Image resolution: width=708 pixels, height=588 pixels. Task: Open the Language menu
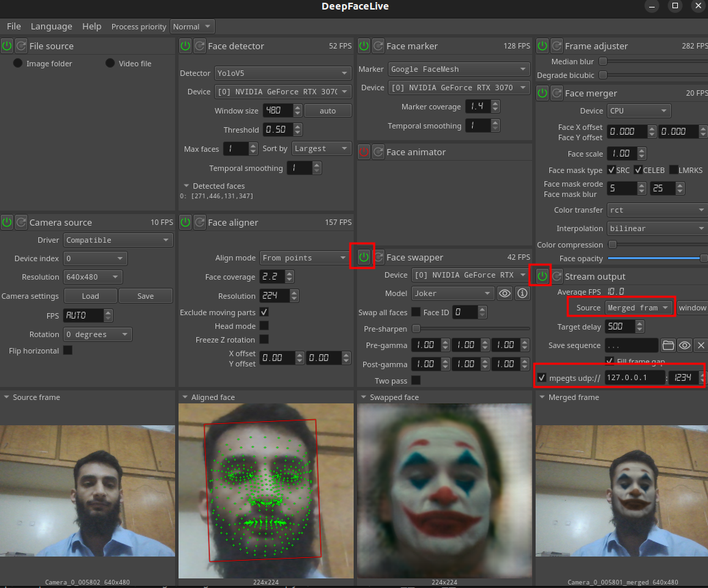pos(51,26)
